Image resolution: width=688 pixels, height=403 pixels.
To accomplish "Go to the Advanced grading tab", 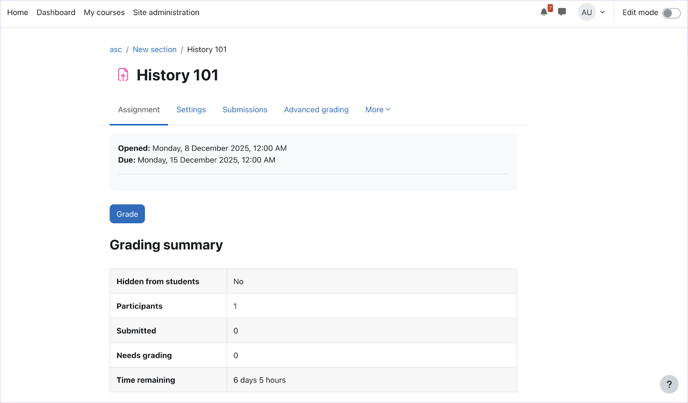I will 316,110.
